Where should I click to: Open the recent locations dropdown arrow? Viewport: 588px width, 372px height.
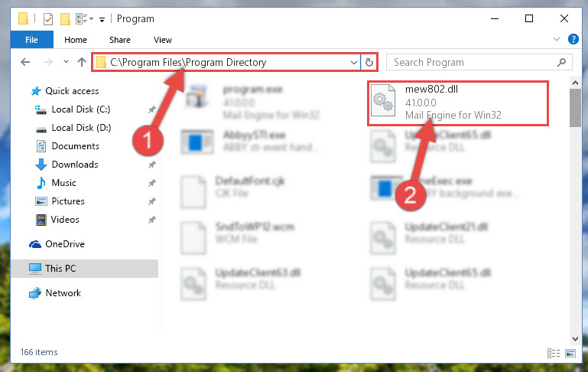[x=66, y=62]
